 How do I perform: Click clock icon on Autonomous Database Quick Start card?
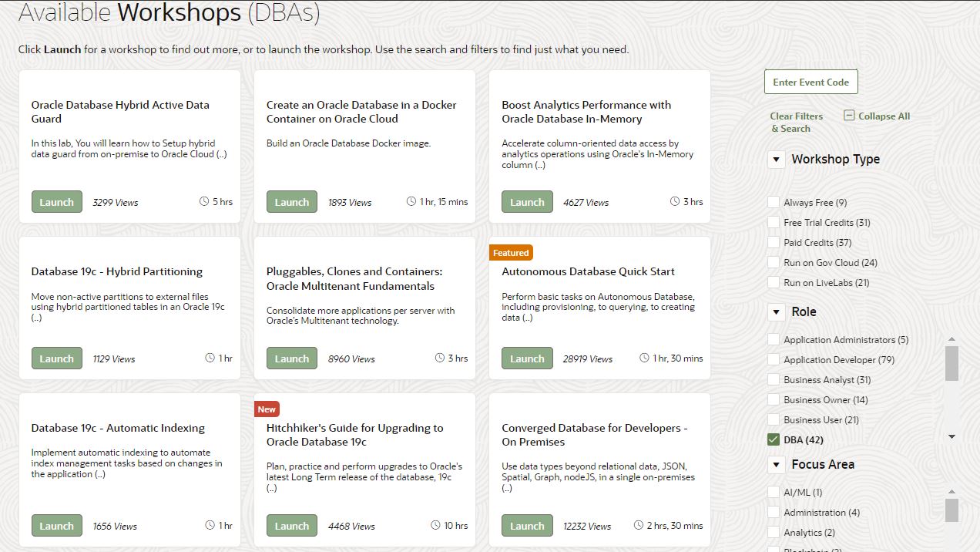[645, 358]
